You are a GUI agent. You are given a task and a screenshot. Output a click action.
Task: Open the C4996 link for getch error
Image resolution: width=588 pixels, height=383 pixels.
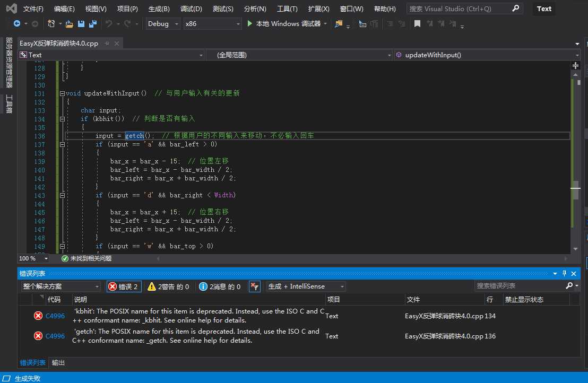pos(55,336)
